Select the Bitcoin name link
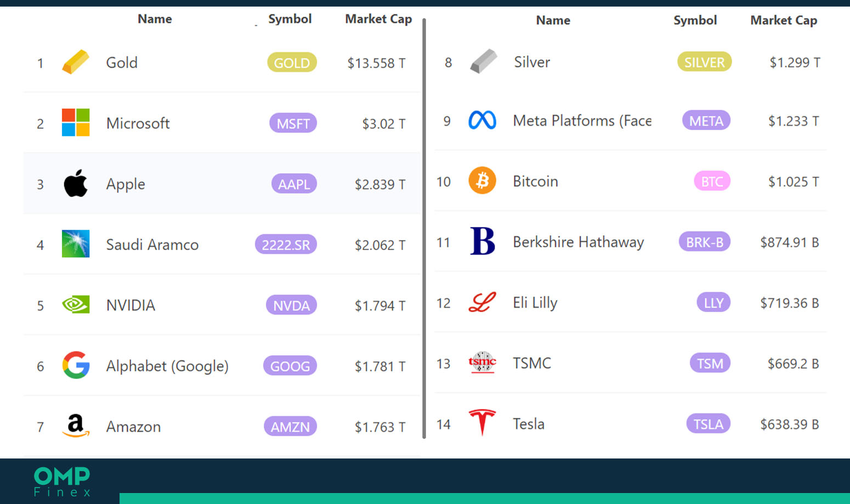This screenshot has width=850, height=504. 535,181
